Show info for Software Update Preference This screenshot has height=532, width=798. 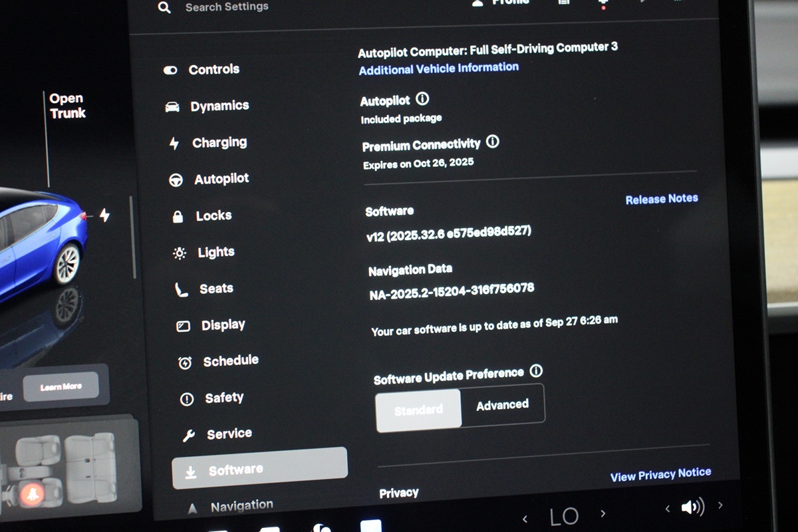(536, 371)
